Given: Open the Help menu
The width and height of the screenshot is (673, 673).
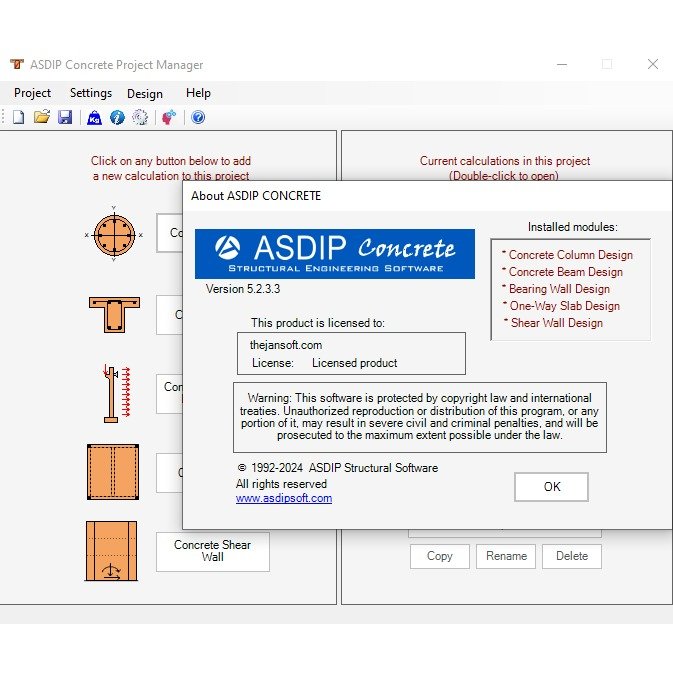Looking at the screenshot, I should point(198,93).
